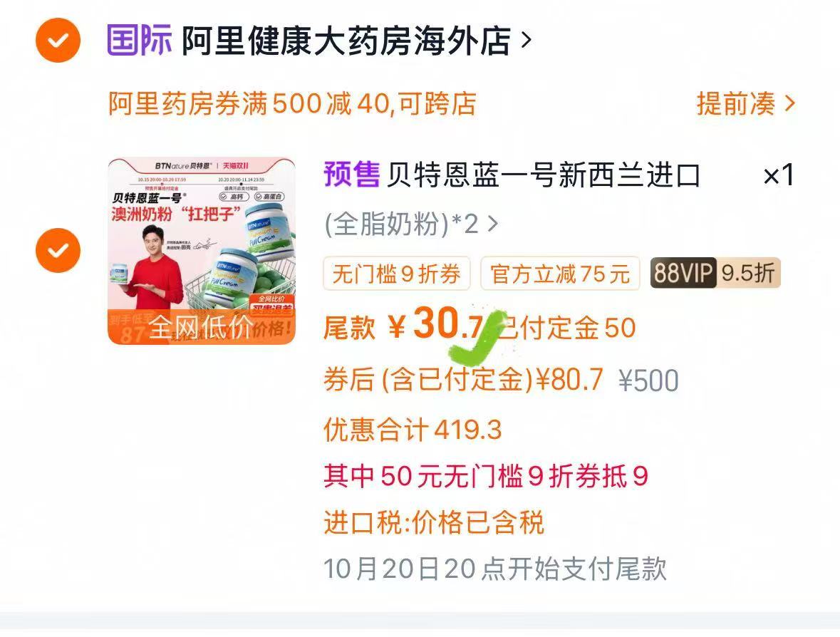Image resolution: width=840 pixels, height=637 pixels.
Task: Deselect the milk powder item checkbox
Action: [58, 250]
